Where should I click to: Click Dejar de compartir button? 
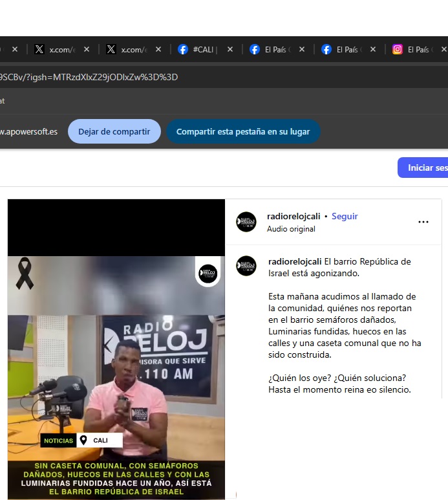pos(114,131)
